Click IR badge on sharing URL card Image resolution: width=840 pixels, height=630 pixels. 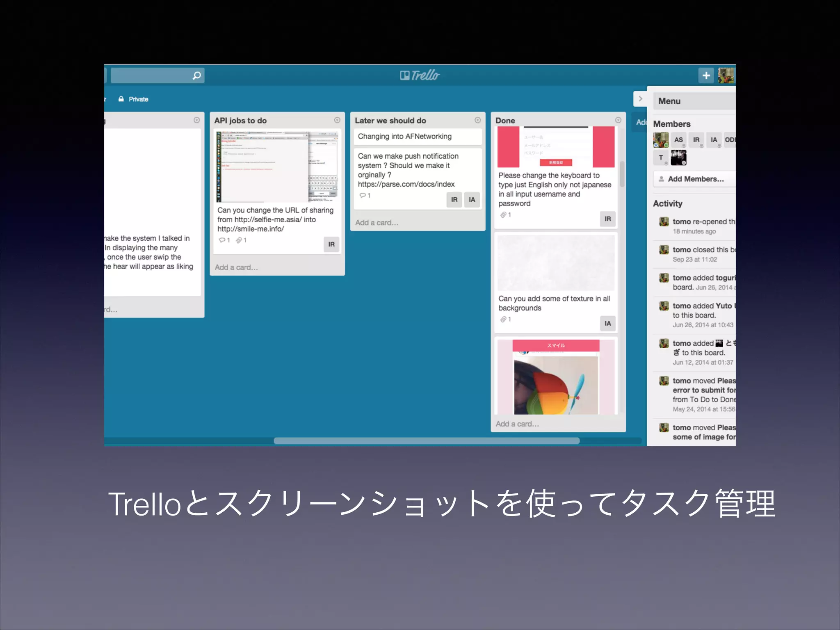pyautogui.click(x=331, y=244)
